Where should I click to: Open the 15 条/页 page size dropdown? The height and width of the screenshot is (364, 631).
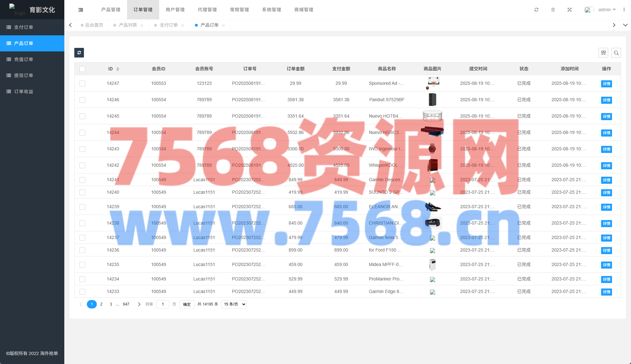(234, 304)
